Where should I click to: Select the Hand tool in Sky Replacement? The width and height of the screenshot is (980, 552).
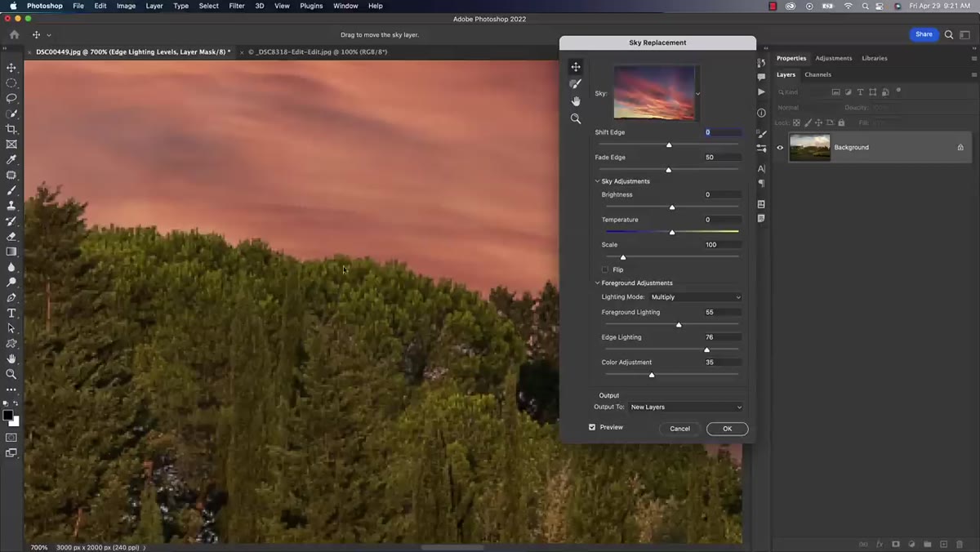pos(576,101)
